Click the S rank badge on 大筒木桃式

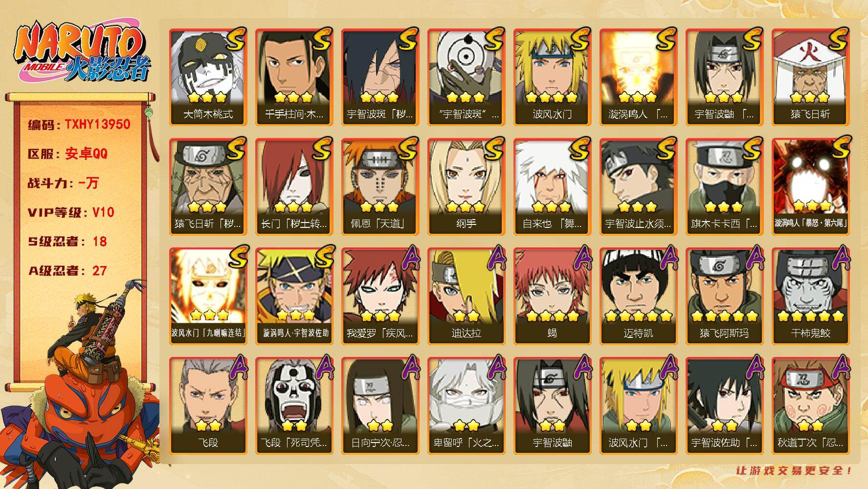[236, 40]
